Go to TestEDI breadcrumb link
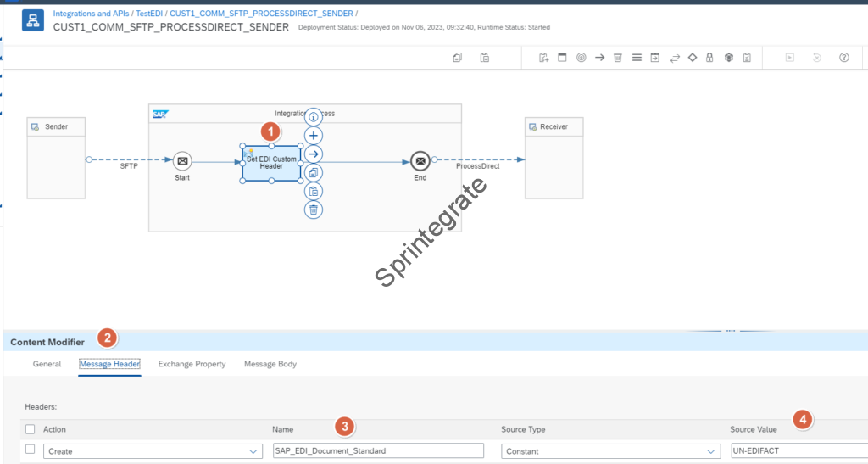This screenshot has width=868, height=464. click(x=150, y=14)
